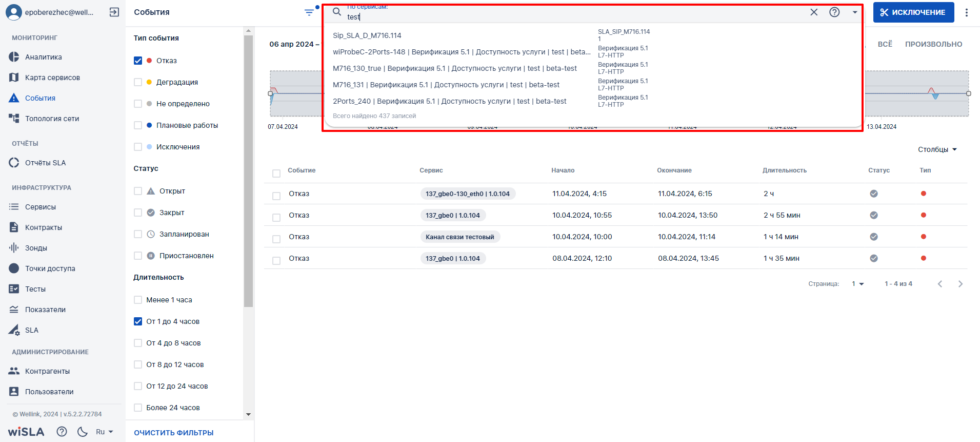Go to Топология сети
This screenshot has width=980, height=442.
pos(44,119)
